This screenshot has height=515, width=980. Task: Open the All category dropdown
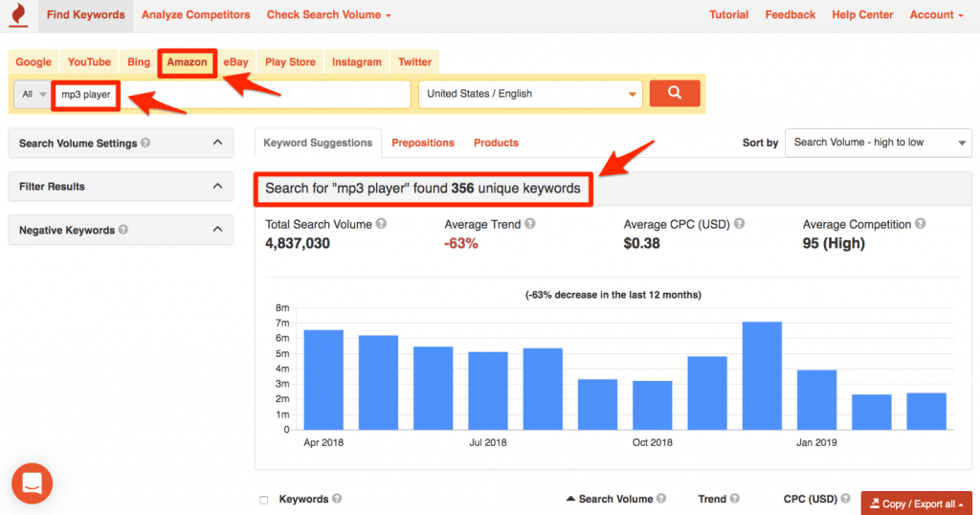(x=33, y=95)
